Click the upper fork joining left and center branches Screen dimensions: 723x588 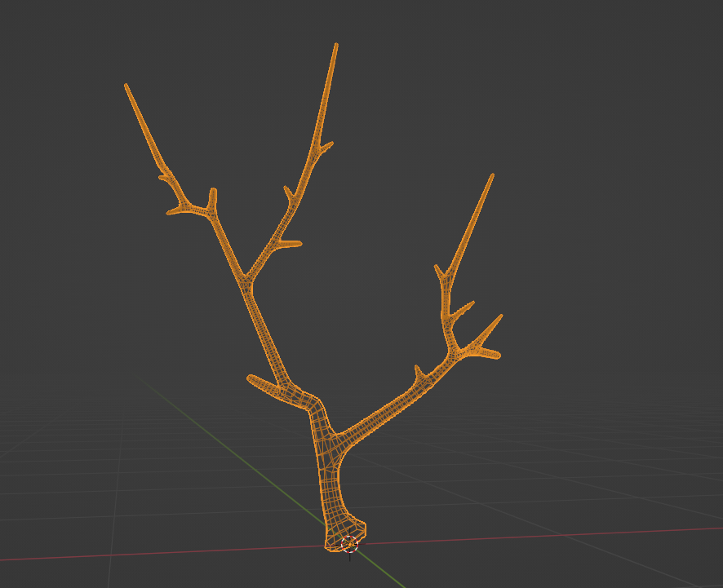click(x=246, y=282)
